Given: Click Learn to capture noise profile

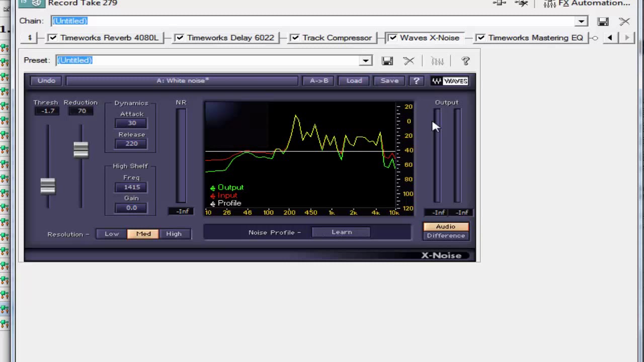Looking at the screenshot, I should pyautogui.click(x=342, y=232).
